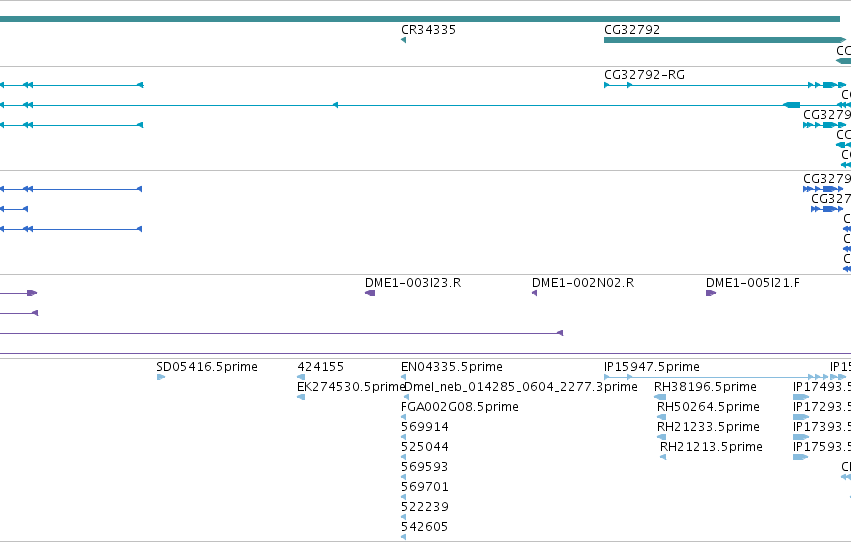Select the 569914 feature label
Image resolution: width=851 pixels, height=542 pixels.
[424, 427]
